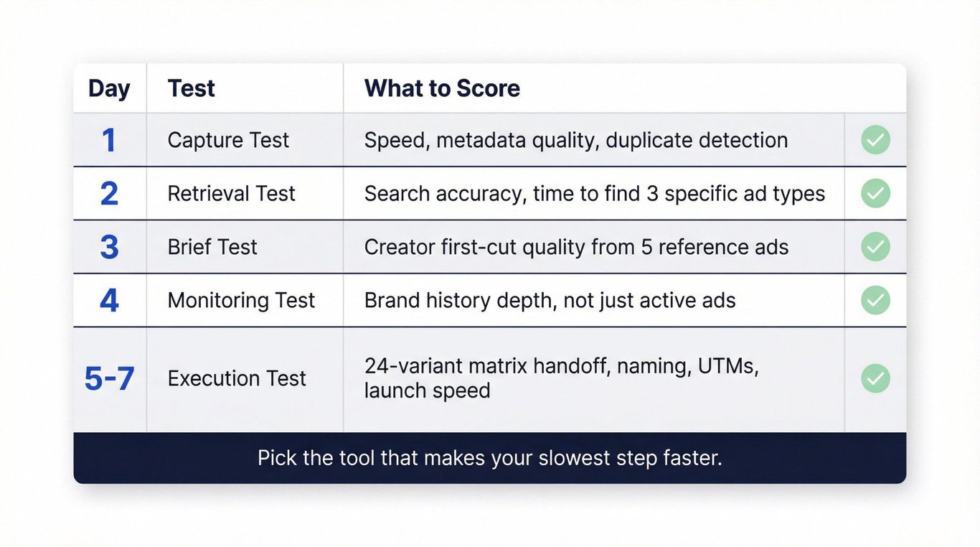Screen dimensions: 980x547
Task: Click the 5-7 day range
Action: click(x=109, y=379)
